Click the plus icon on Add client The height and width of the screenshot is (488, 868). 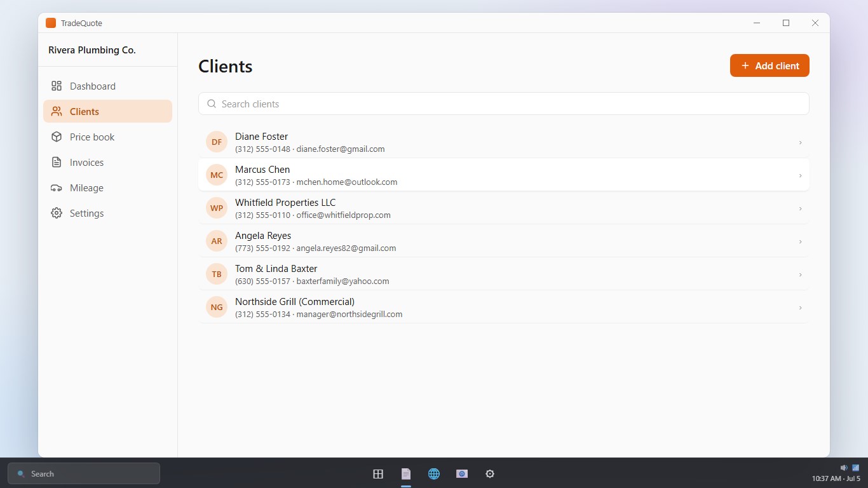click(x=745, y=65)
